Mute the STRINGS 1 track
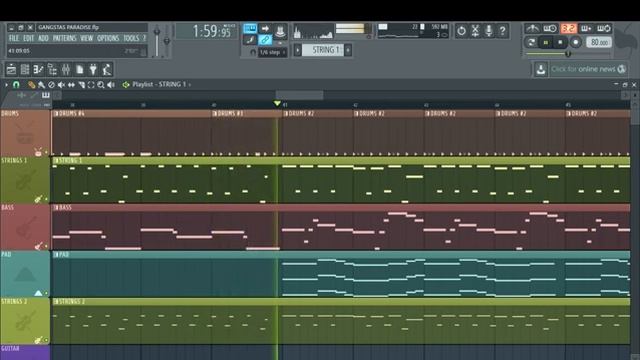640x360 pixels. 46,199
